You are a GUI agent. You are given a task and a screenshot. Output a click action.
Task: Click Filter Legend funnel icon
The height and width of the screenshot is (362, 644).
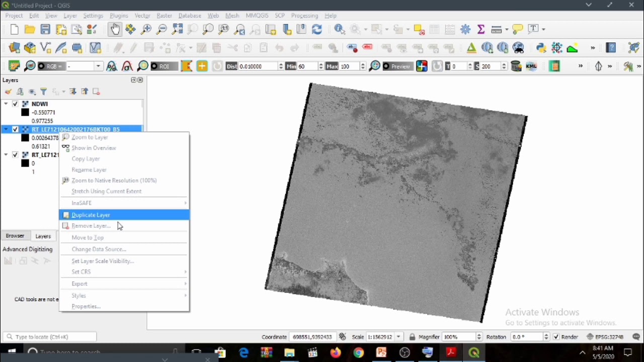[44, 92]
